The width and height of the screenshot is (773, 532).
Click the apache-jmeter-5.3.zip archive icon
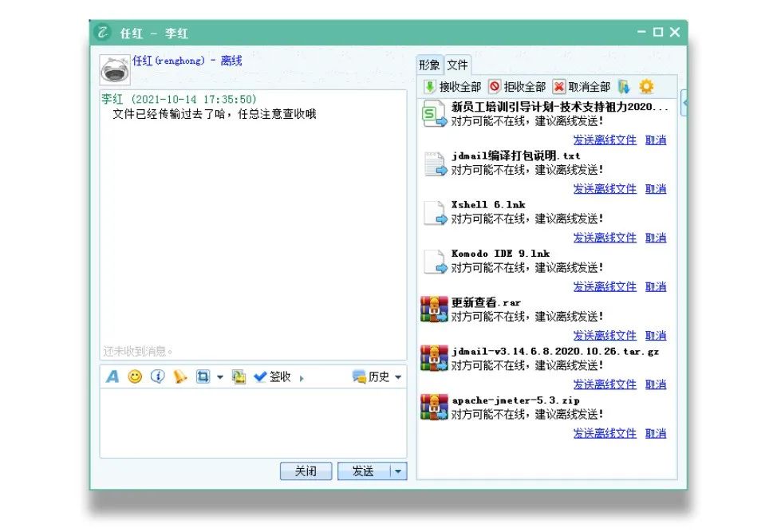click(434, 407)
